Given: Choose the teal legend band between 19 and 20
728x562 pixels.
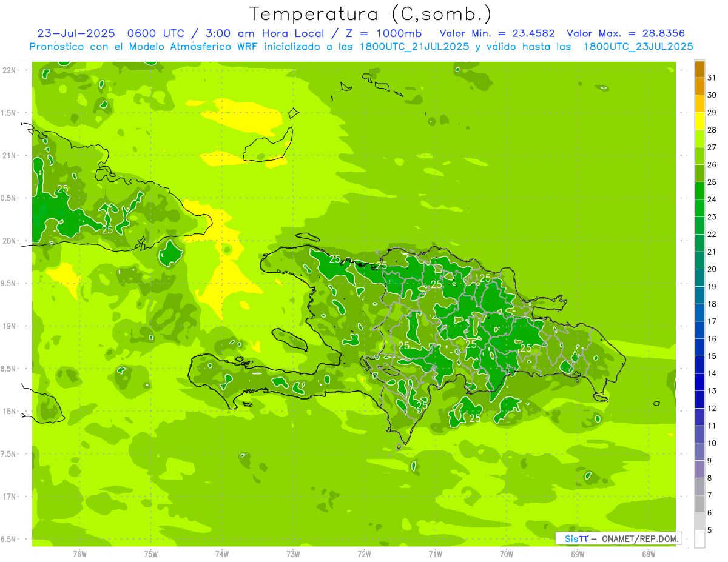Looking at the screenshot, I should click(x=699, y=278).
